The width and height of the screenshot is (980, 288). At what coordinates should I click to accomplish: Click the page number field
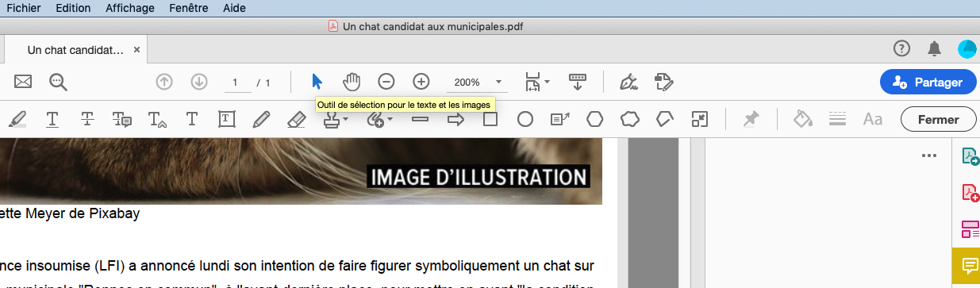click(x=236, y=82)
